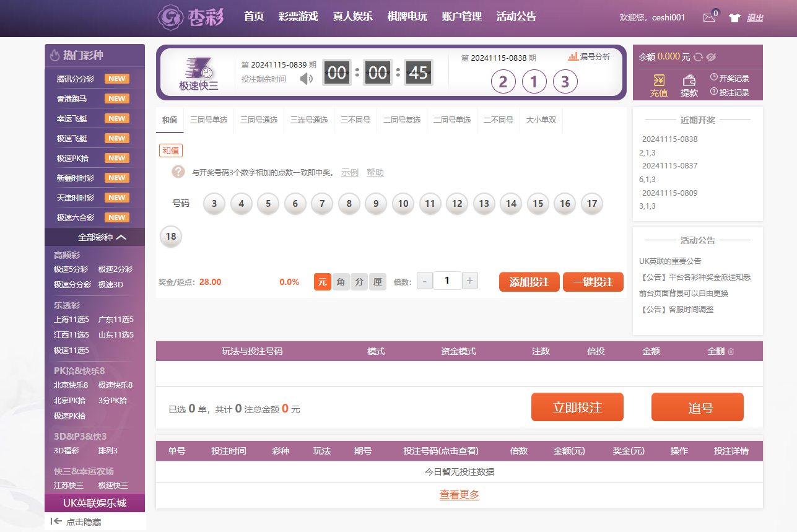Open 漏号分析 chart analysis
797x532 pixels.
pos(589,56)
